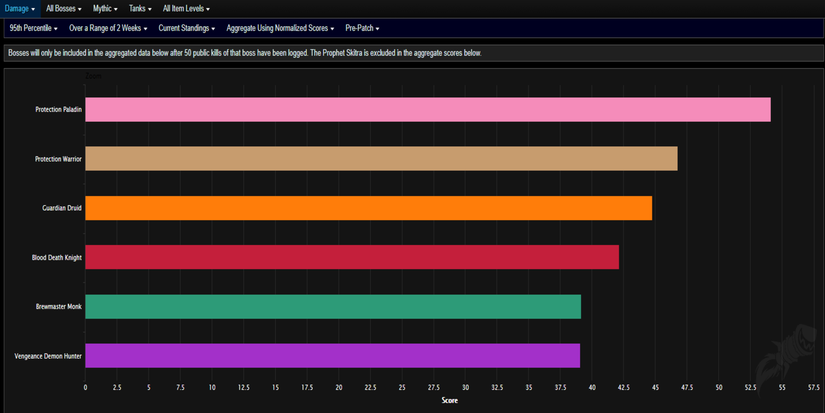Select the Brewmaster Monk axis label
The image size is (825, 413).
[x=58, y=307]
